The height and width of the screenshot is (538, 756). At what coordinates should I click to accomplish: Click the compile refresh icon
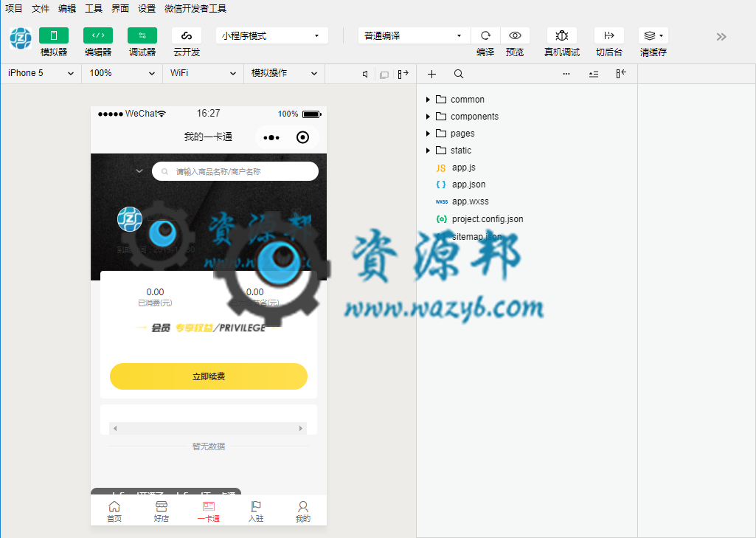[485, 35]
